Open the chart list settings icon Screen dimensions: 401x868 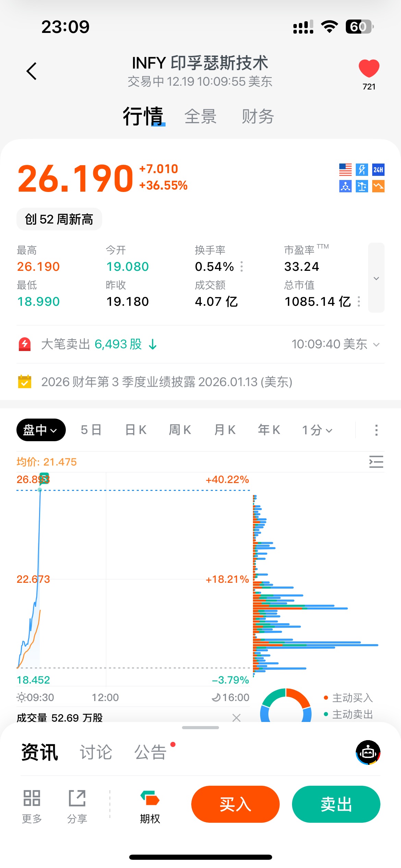pyautogui.click(x=376, y=462)
